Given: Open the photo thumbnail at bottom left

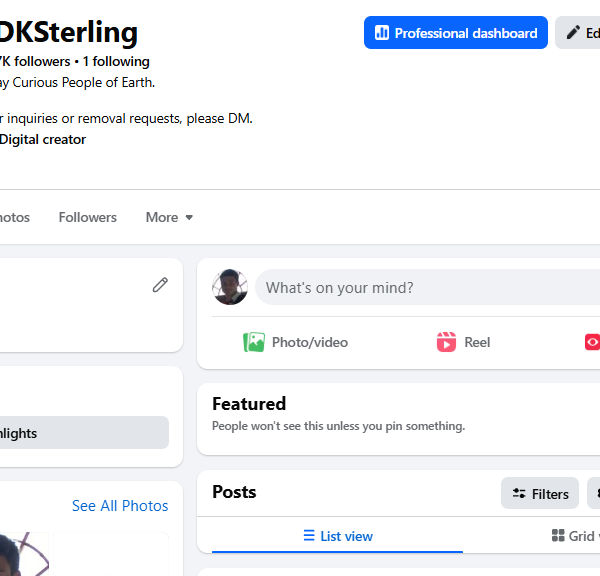Looking at the screenshot, I should (24, 554).
